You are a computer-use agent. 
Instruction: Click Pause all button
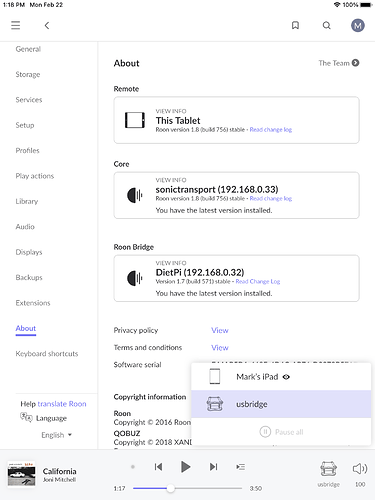(x=281, y=432)
